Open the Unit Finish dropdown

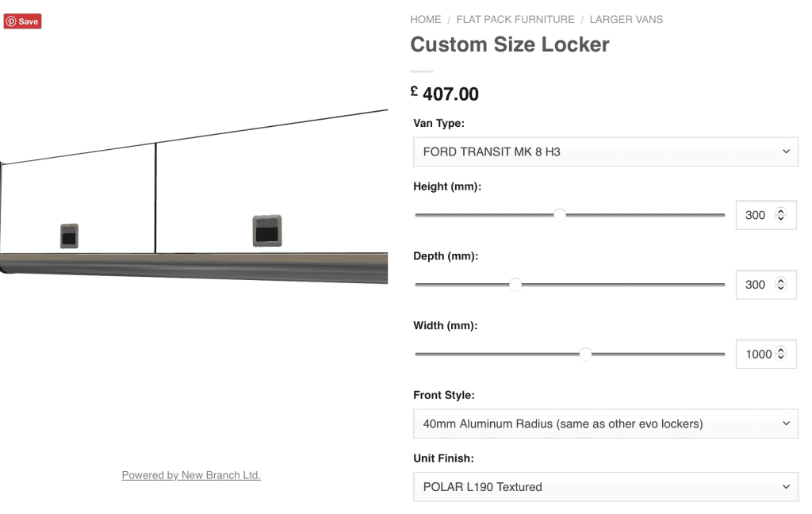(x=605, y=487)
